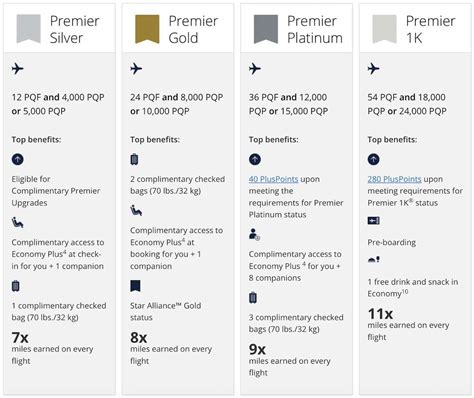Click the drink and snack icon in Premier 1K

click(x=373, y=259)
